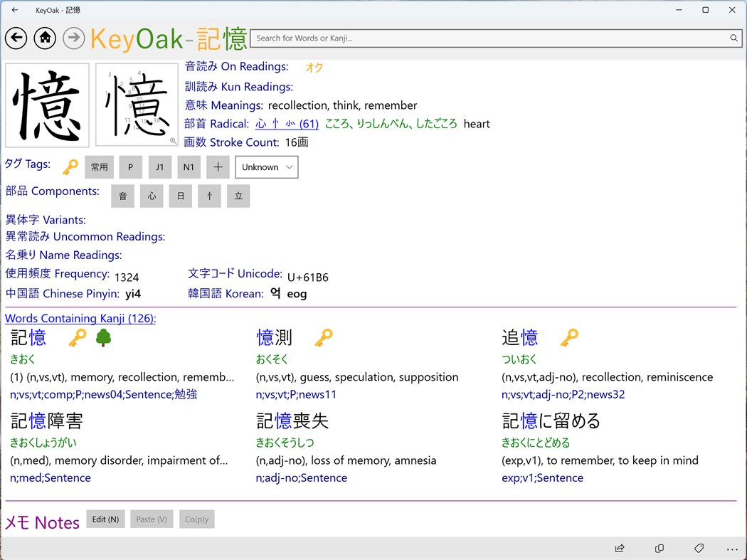Viewport: 747px width, 560px height.
Task: Click the key icon beside 憶測
Action: click(324, 338)
